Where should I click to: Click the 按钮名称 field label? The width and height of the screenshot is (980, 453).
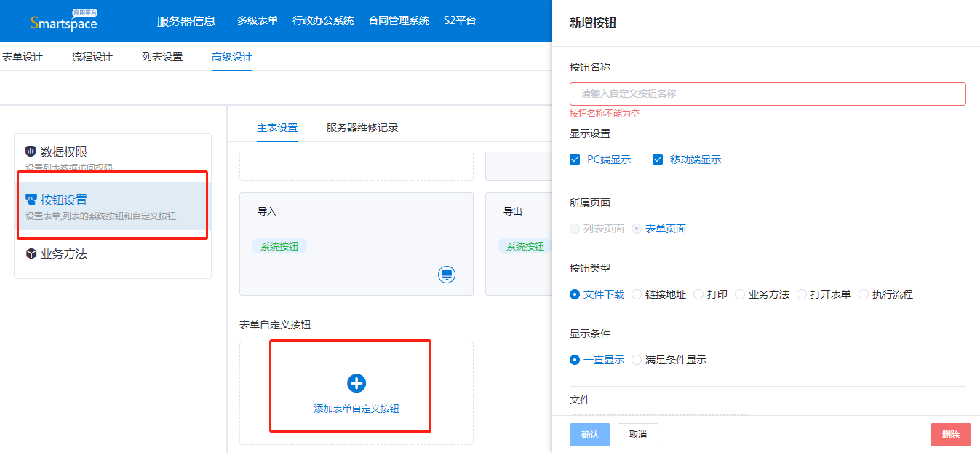(590, 67)
